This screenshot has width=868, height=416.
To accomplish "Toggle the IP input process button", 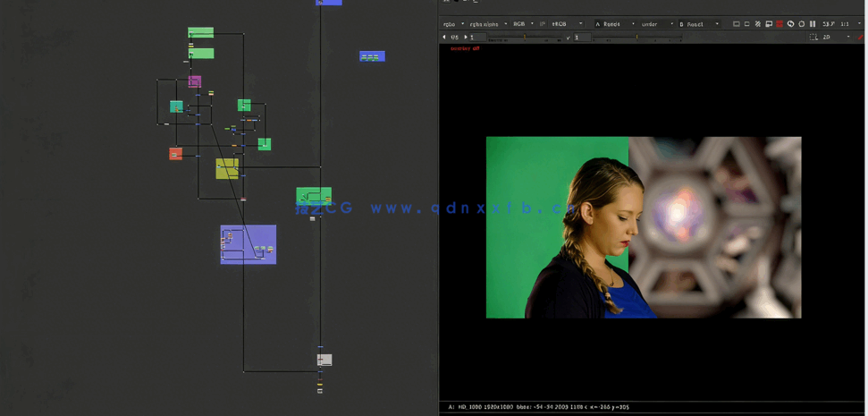I will (x=543, y=24).
